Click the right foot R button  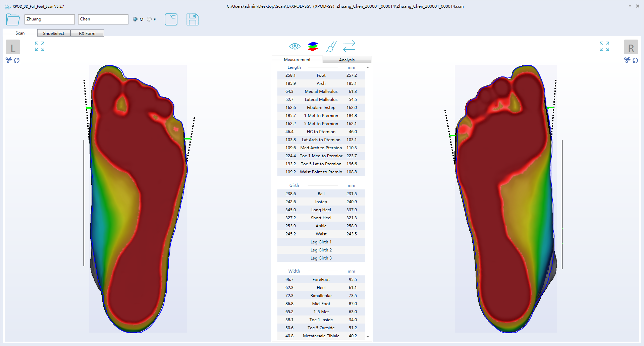coord(631,47)
